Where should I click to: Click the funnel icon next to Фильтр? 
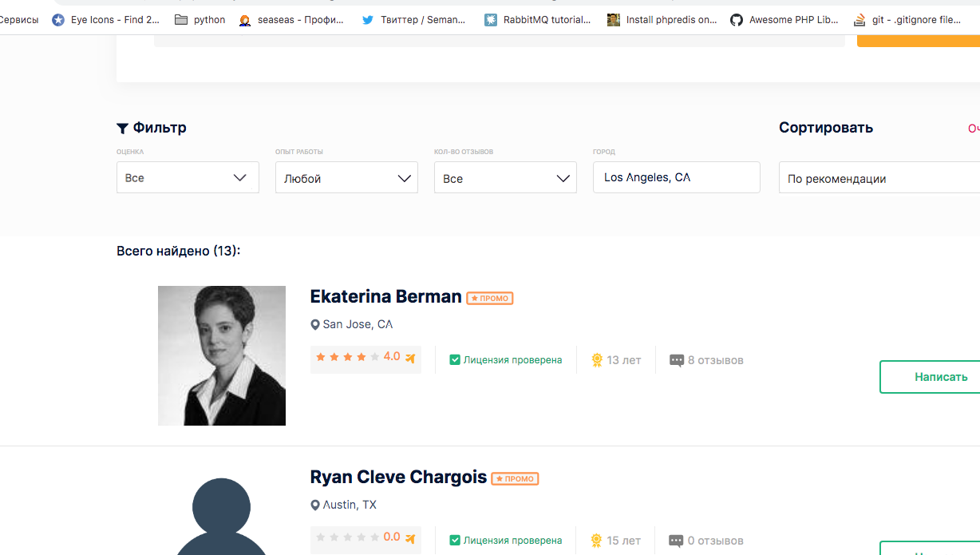pyautogui.click(x=122, y=128)
